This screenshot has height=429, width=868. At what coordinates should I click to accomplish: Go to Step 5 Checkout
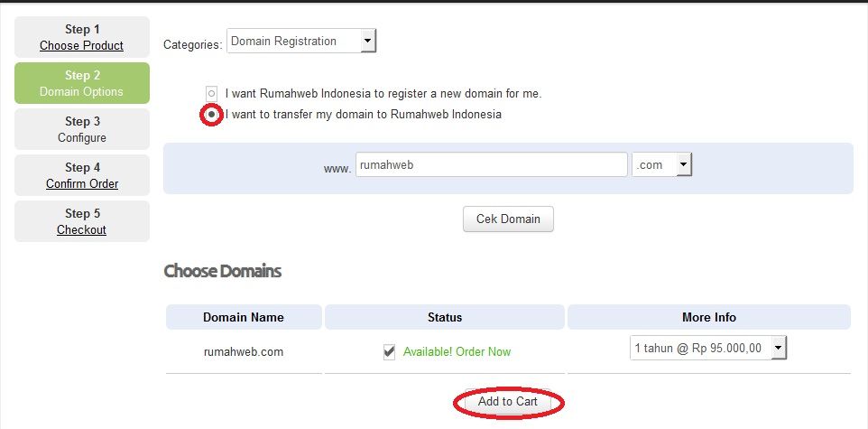click(82, 221)
